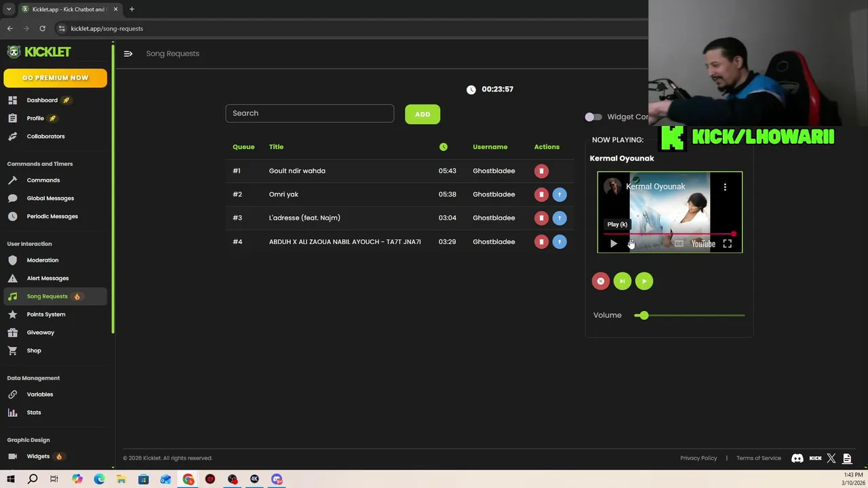Viewport: 868px width, 488px height.
Task: Click the YouTube player progress bar
Action: pyautogui.click(x=669, y=234)
